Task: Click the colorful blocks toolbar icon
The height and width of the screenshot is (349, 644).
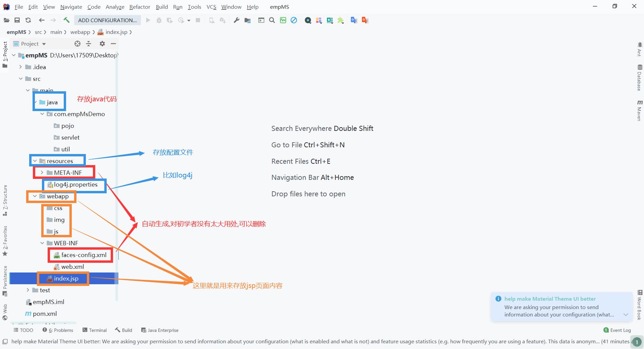Action: (x=319, y=20)
